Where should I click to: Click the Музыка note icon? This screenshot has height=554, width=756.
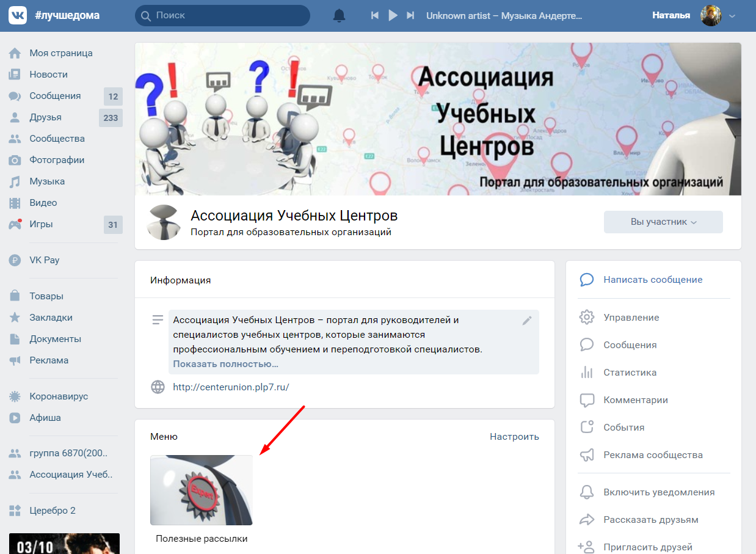pos(15,181)
